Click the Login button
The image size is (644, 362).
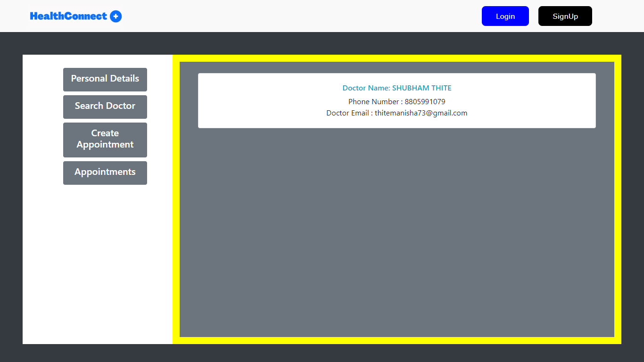[505, 16]
